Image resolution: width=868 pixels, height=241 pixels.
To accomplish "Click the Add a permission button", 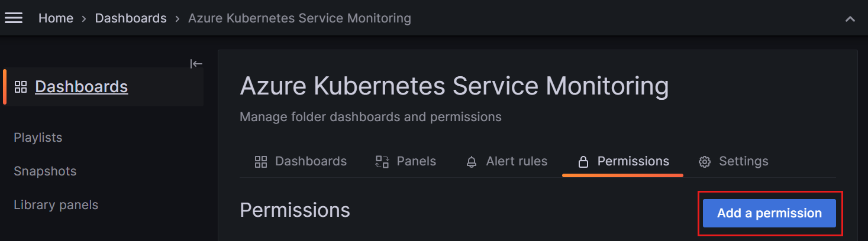I will (769, 213).
